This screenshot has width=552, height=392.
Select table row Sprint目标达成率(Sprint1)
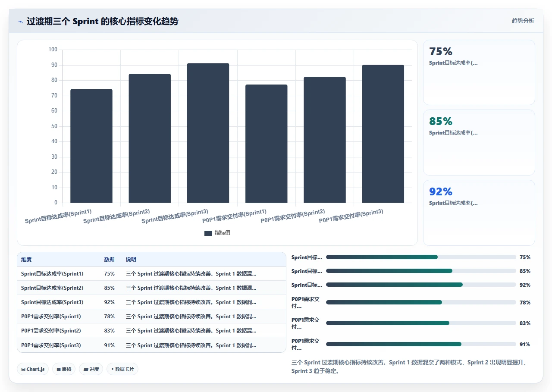tap(151, 274)
